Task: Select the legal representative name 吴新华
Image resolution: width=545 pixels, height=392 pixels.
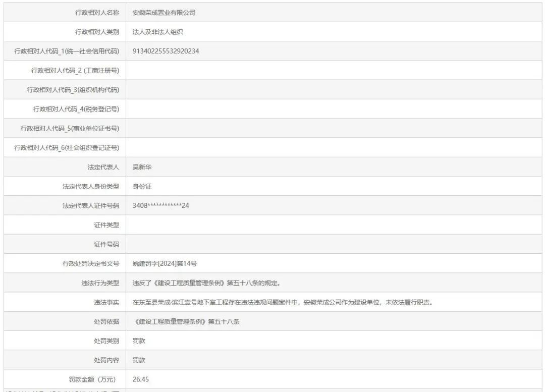Action: [142, 167]
